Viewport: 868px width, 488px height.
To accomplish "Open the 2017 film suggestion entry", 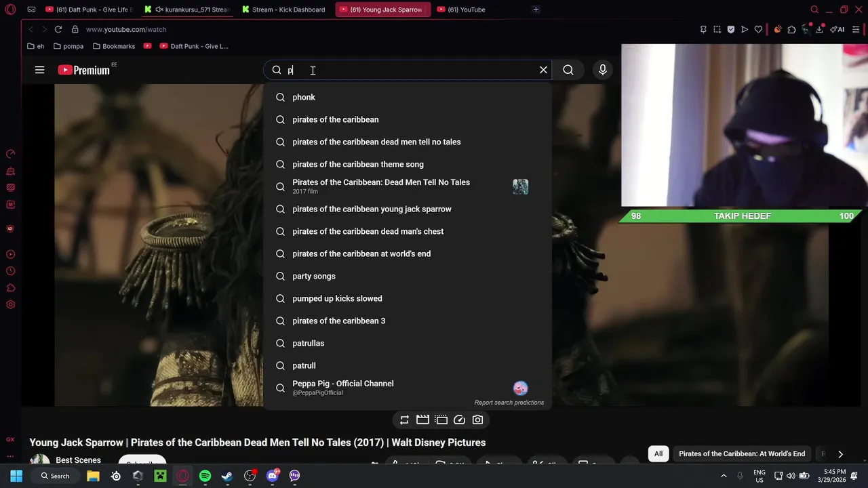I will 407,186.
